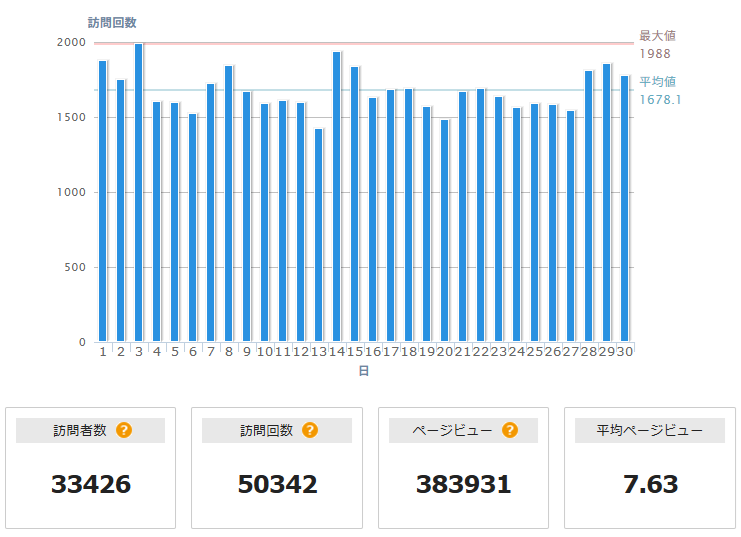
Task: Select the tallest bar, day 3
Action: (138, 192)
